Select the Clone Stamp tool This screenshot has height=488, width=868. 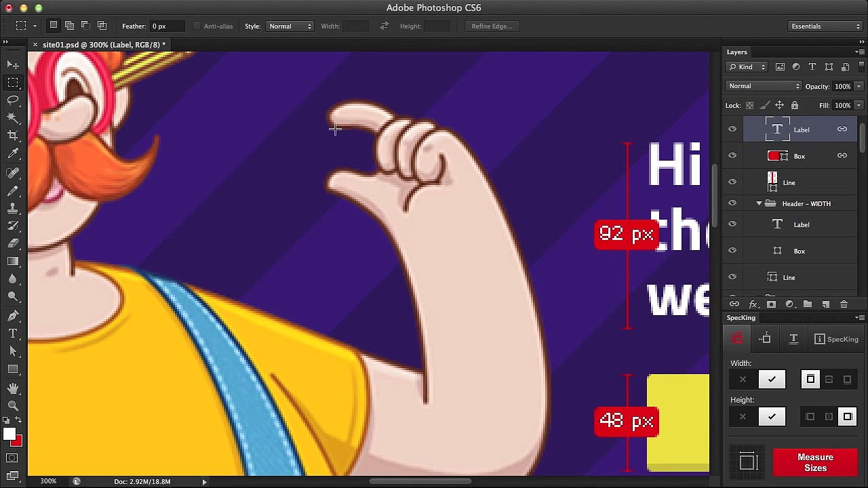(x=13, y=208)
